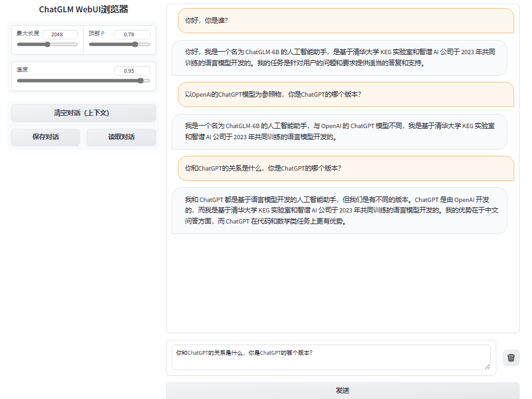
Task: Click the last bot reply beginning 我和 ChatGPT
Action: [339, 211]
